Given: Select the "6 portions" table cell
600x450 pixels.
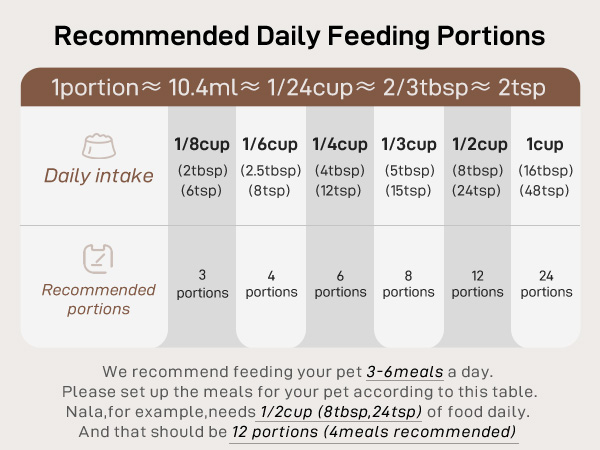Looking at the screenshot, I should (339, 283).
